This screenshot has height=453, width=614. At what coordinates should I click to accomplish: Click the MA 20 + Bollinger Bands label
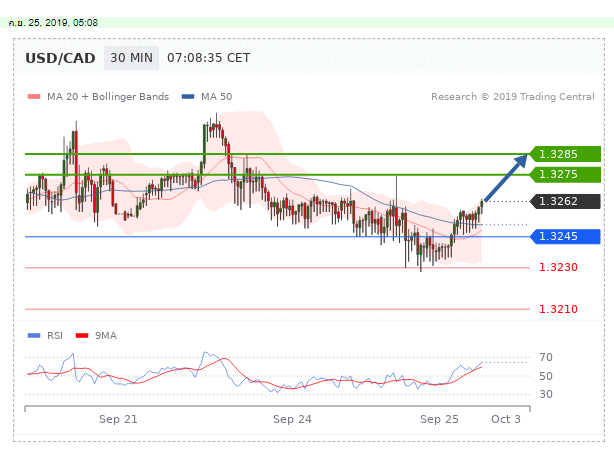[108, 97]
